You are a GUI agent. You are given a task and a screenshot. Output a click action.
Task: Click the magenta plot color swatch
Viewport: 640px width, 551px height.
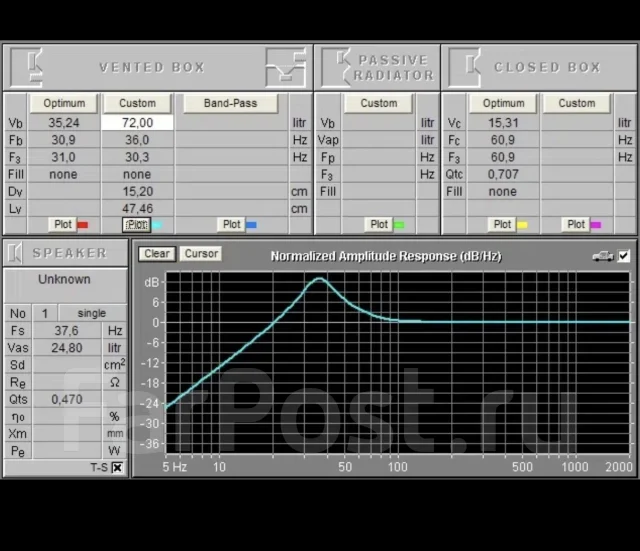tap(596, 225)
